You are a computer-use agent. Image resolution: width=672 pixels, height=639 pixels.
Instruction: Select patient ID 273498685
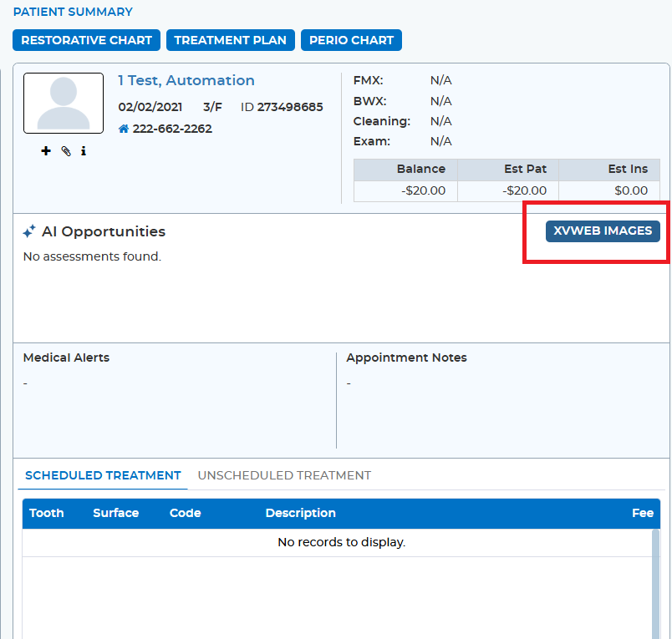pos(290,107)
